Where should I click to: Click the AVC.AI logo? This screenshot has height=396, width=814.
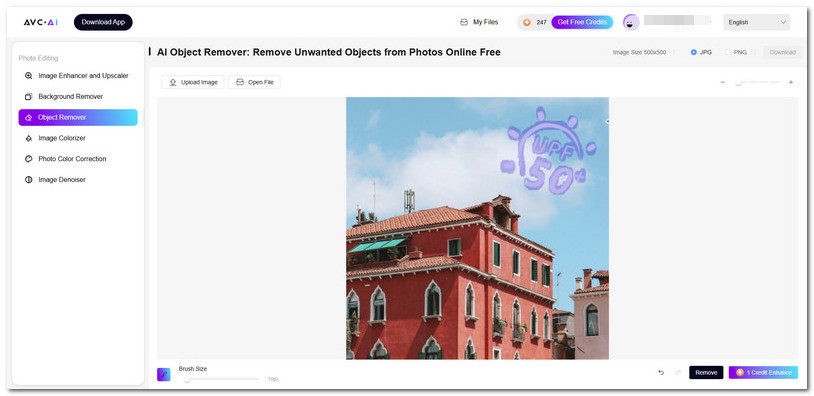coord(40,22)
